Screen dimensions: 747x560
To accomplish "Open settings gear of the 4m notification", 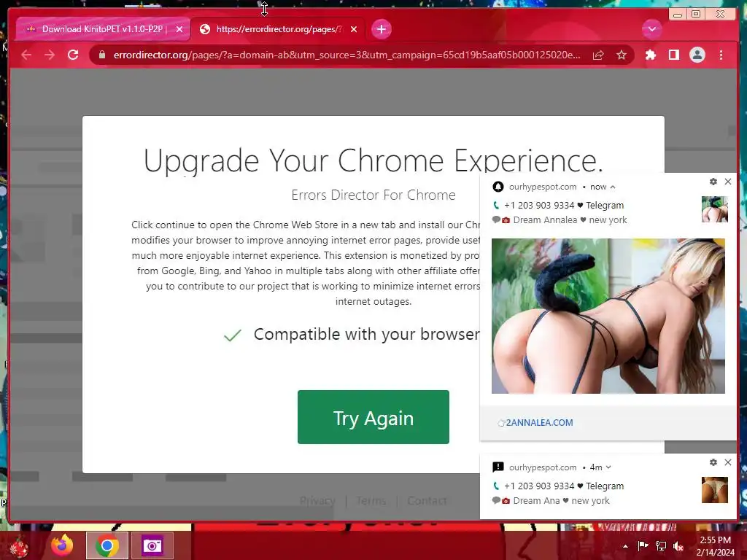I will tap(713, 462).
